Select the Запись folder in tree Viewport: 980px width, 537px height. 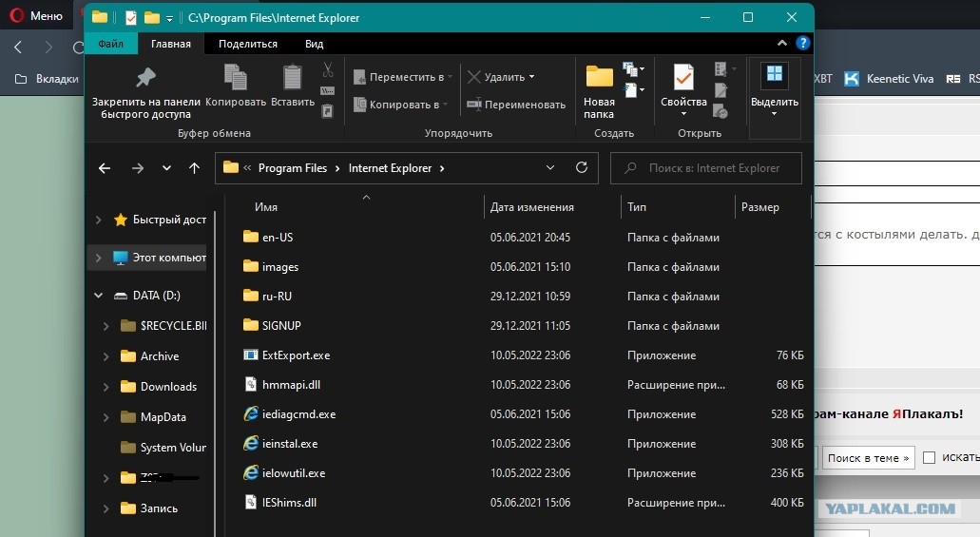(149, 508)
